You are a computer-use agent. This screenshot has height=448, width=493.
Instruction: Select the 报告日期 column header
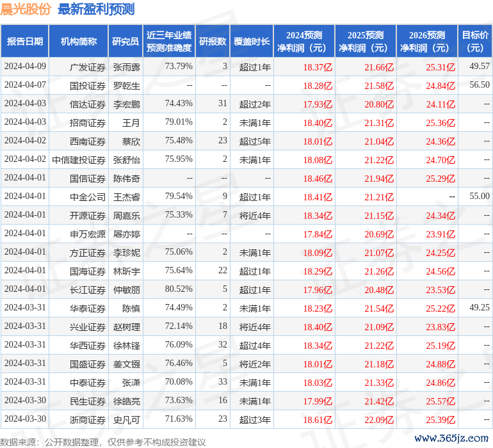[25, 41]
